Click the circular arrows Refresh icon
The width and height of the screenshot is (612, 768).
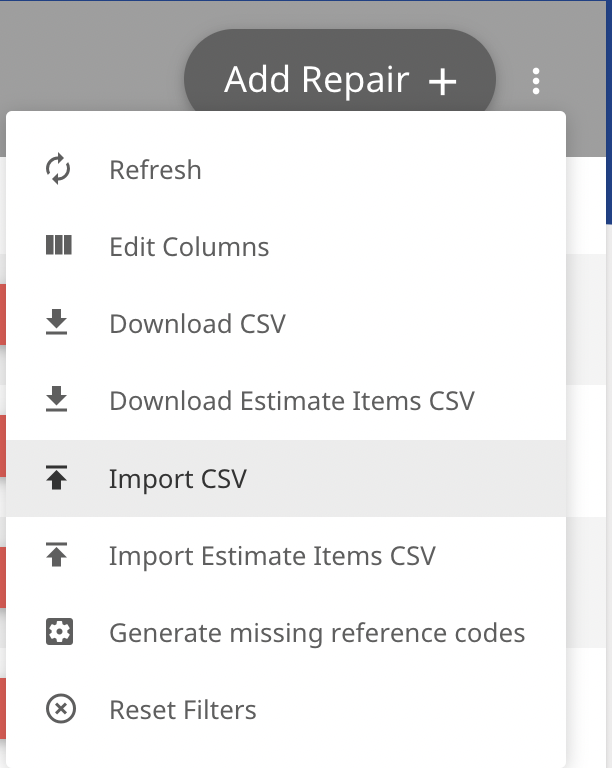pos(58,169)
